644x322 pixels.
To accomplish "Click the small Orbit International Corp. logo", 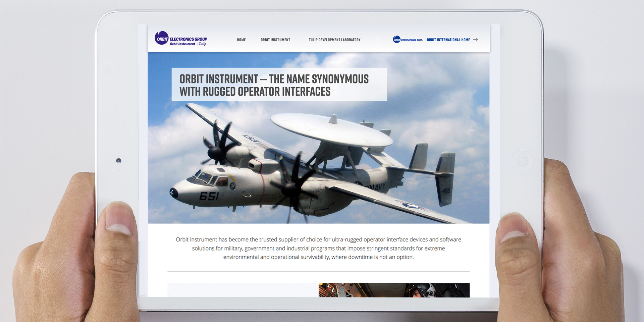I will tap(407, 40).
